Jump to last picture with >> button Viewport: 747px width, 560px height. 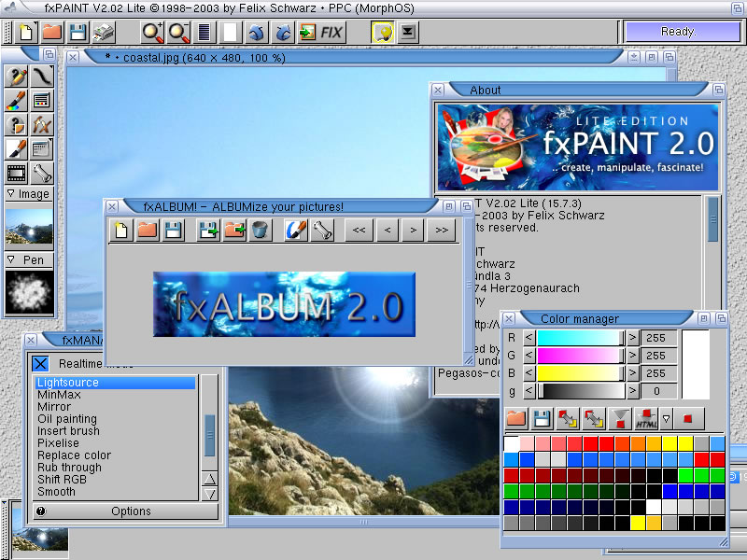point(442,231)
